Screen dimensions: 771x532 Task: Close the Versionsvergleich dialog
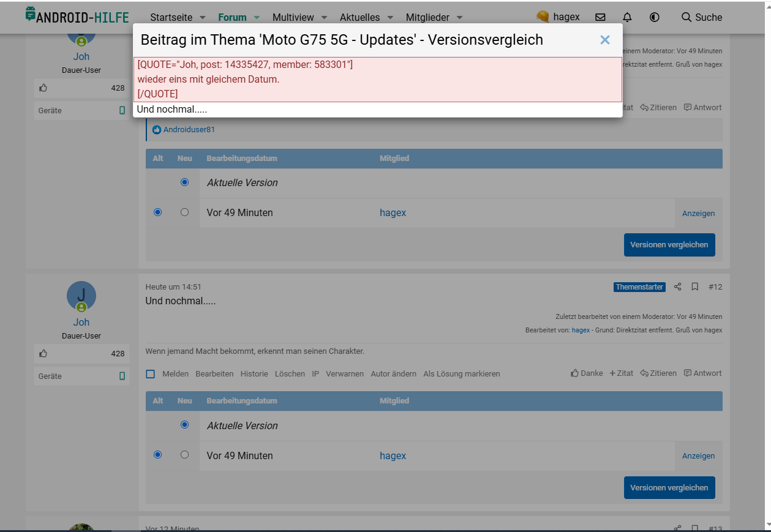coord(604,40)
